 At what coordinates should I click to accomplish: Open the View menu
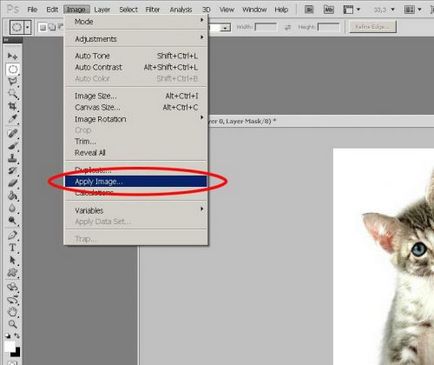click(227, 9)
